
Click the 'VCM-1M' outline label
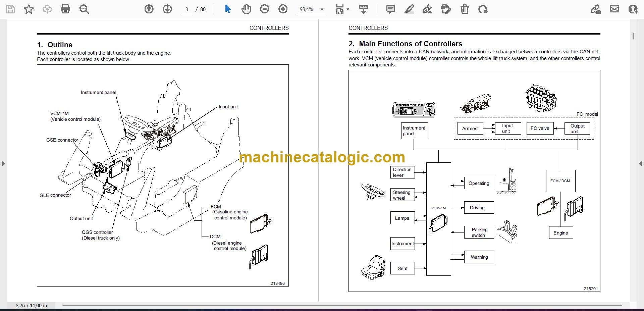click(59, 113)
